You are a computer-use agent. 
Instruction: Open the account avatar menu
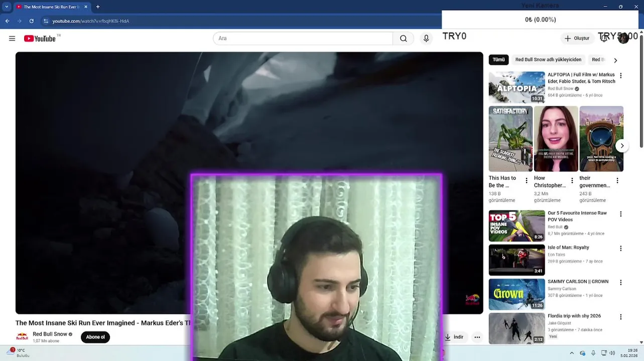(623, 39)
